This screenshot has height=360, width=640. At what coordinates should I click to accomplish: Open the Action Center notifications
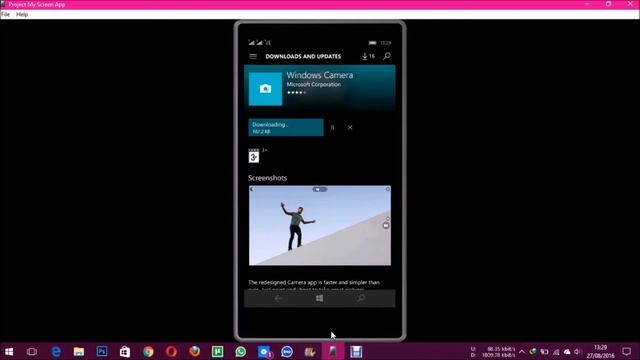(x=627, y=351)
